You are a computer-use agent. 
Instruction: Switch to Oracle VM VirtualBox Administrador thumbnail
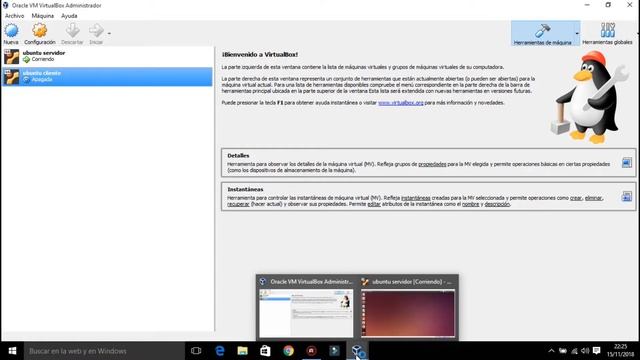coord(306,313)
